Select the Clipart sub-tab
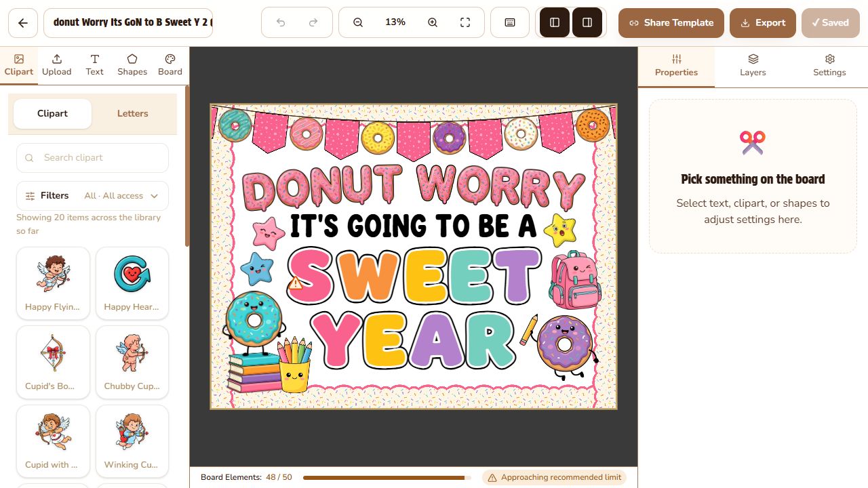This screenshot has height=488, width=868. (x=52, y=113)
